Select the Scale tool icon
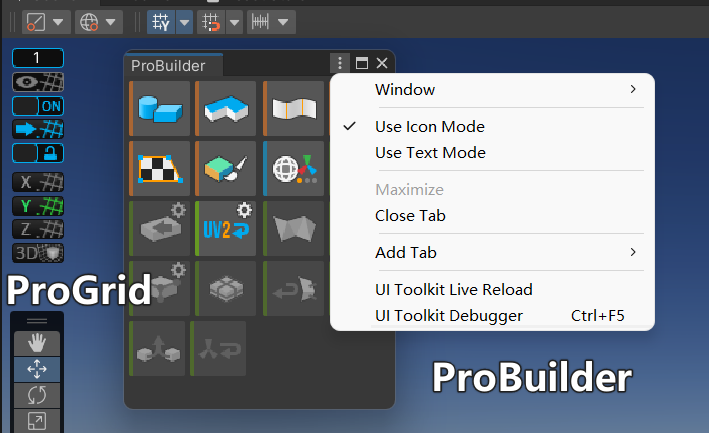 [37, 421]
